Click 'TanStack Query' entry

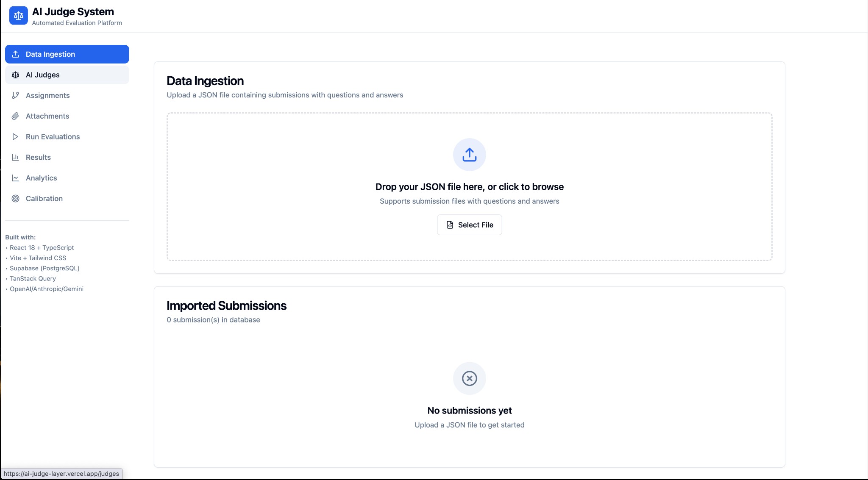tap(33, 279)
